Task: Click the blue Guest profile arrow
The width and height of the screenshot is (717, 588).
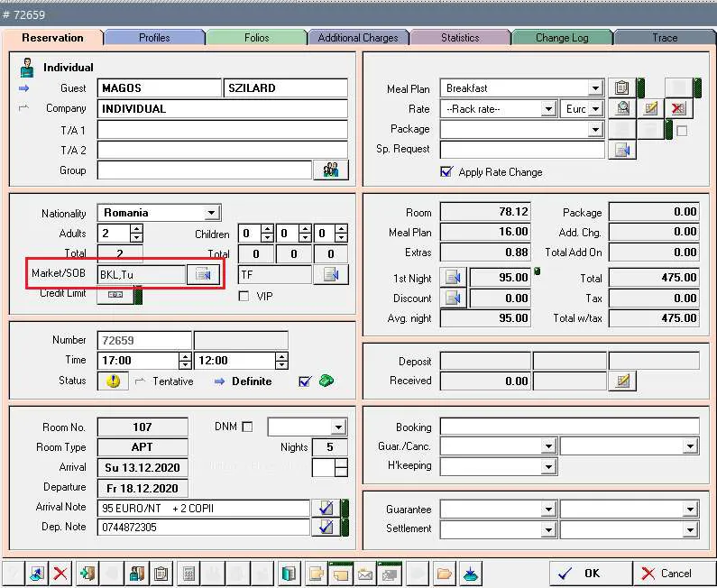Action: 23,87
